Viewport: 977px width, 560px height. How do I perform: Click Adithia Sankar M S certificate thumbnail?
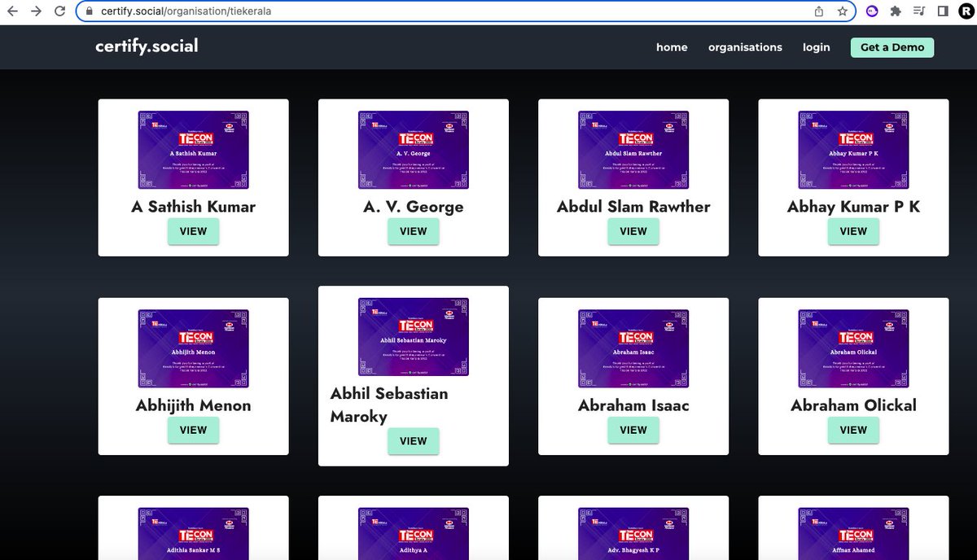tap(193, 533)
